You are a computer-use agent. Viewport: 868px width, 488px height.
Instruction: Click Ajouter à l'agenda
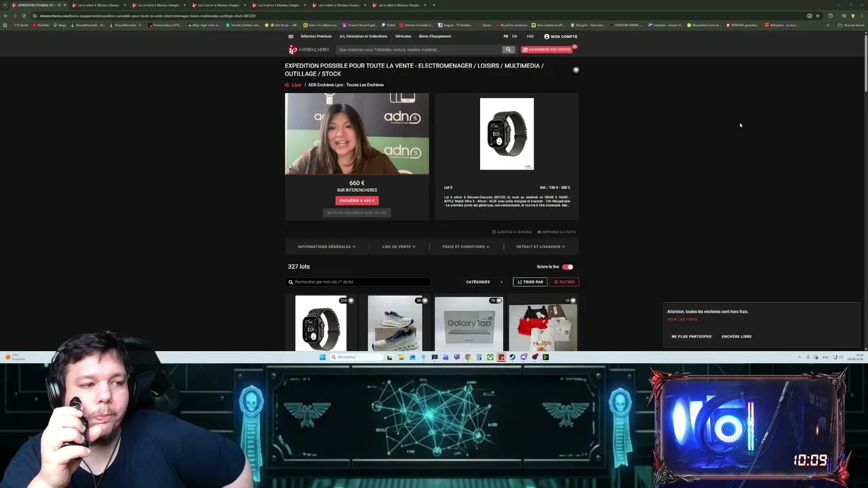(x=513, y=232)
